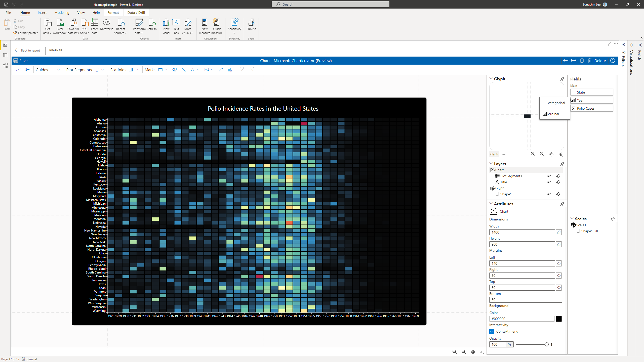Disable the Context menu checkbox
Image resolution: width=644 pixels, height=362 pixels.
pyautogui.click(x=492, y=331)
